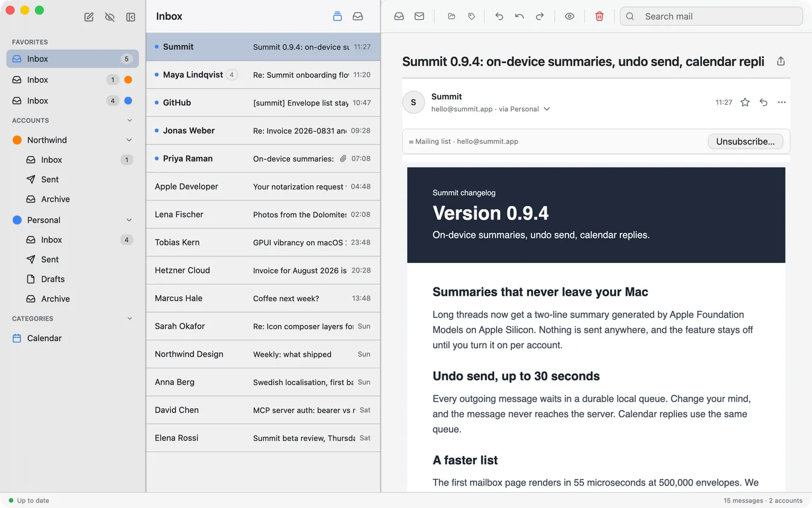The height and width of the screenshot is (508, 812).
Task: Reply using the arrow in the message header
Action: click(764, 102)
